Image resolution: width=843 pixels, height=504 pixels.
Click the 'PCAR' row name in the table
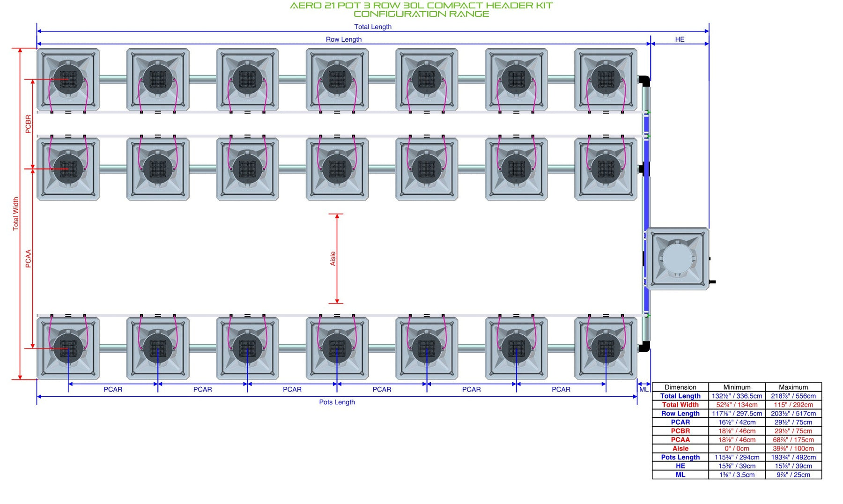[680, 422]
